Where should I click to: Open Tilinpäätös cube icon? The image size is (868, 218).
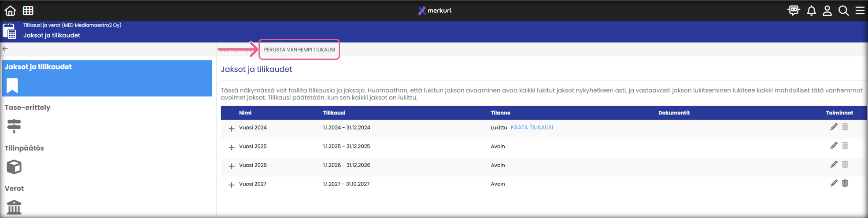click(x=14, y=167)
